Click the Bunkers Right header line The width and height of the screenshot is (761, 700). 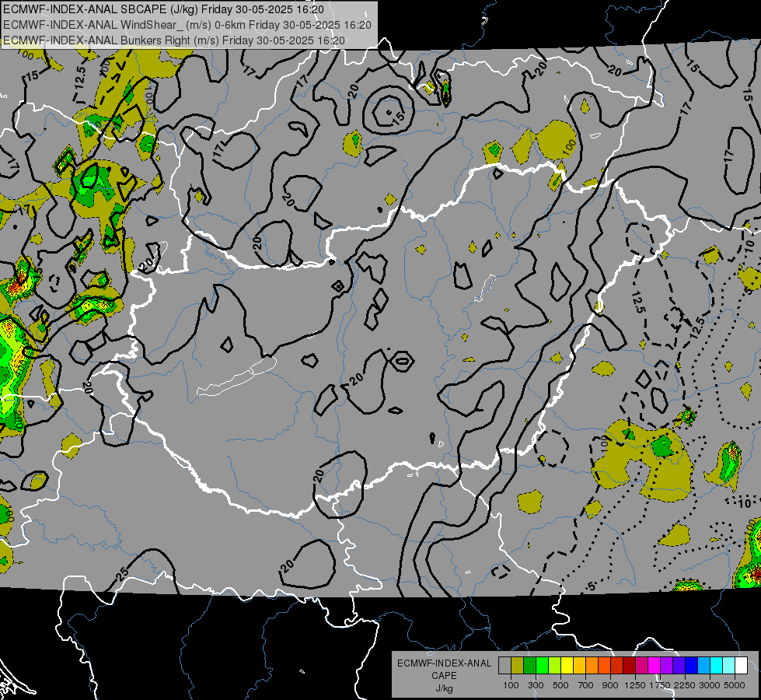[174, 40]
